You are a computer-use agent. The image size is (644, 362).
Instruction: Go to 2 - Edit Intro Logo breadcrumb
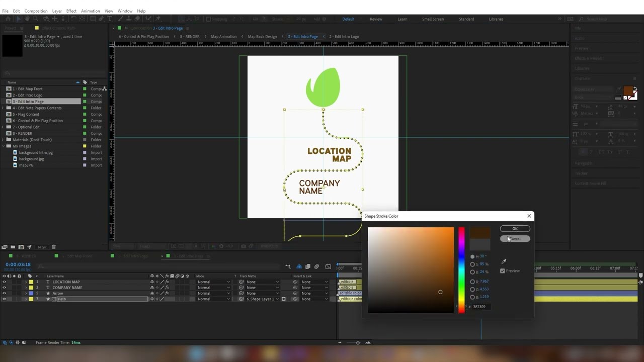(344, 37)
